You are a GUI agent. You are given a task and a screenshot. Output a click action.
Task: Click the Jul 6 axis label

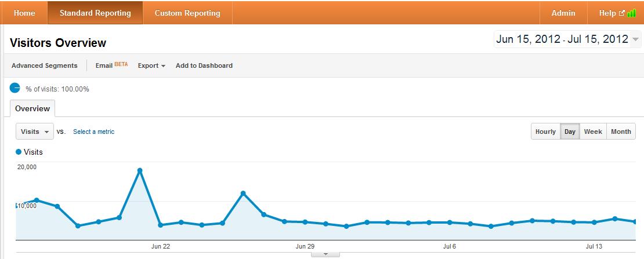449,246
